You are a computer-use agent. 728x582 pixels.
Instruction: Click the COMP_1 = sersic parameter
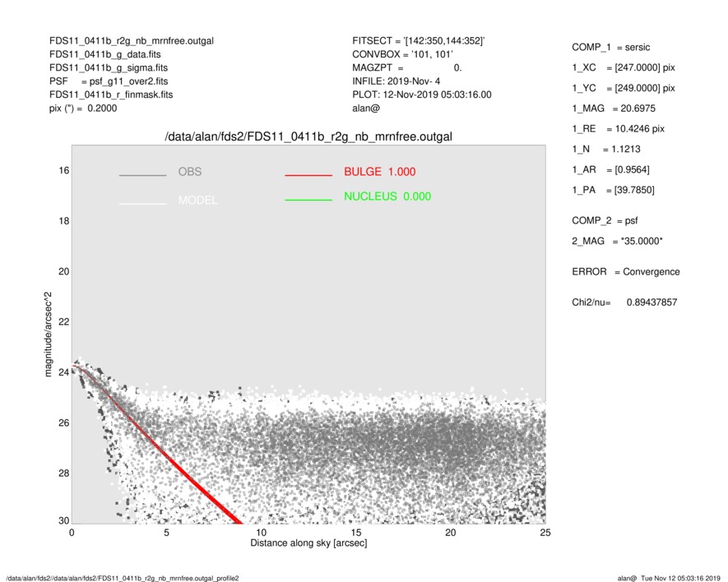click(x=610, y=48)
